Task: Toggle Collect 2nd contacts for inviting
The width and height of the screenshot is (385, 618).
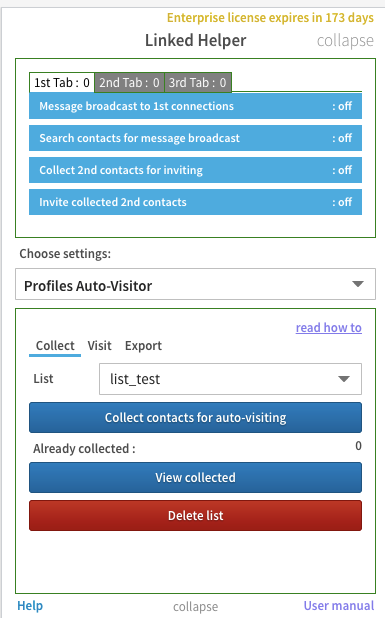Action: (195, 170)
